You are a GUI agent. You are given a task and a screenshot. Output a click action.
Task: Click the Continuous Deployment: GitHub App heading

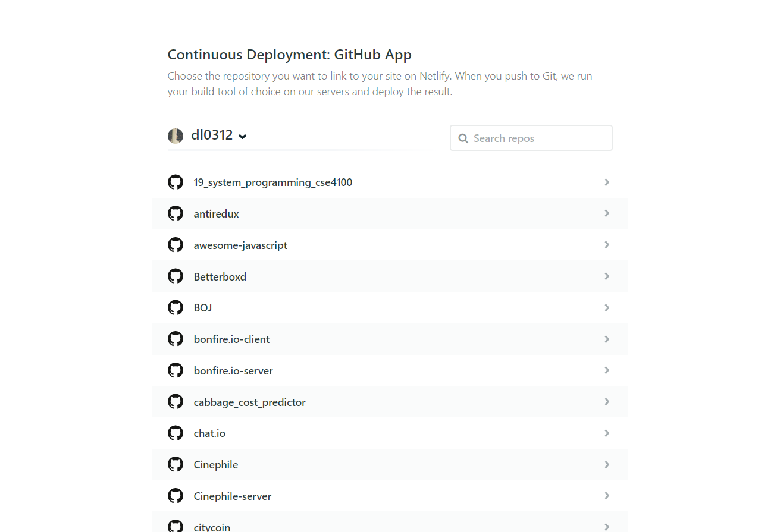coord(289,55)
